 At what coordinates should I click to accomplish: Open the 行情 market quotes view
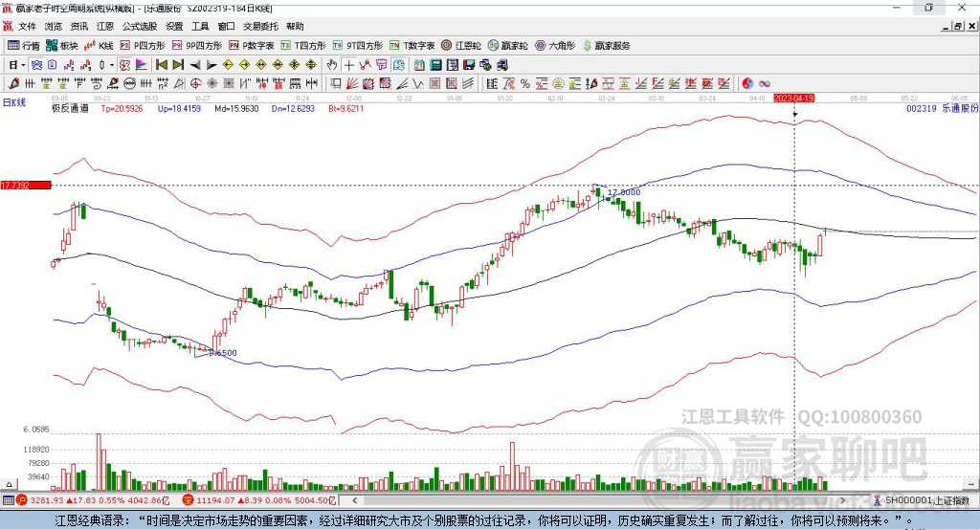point(23,46)
